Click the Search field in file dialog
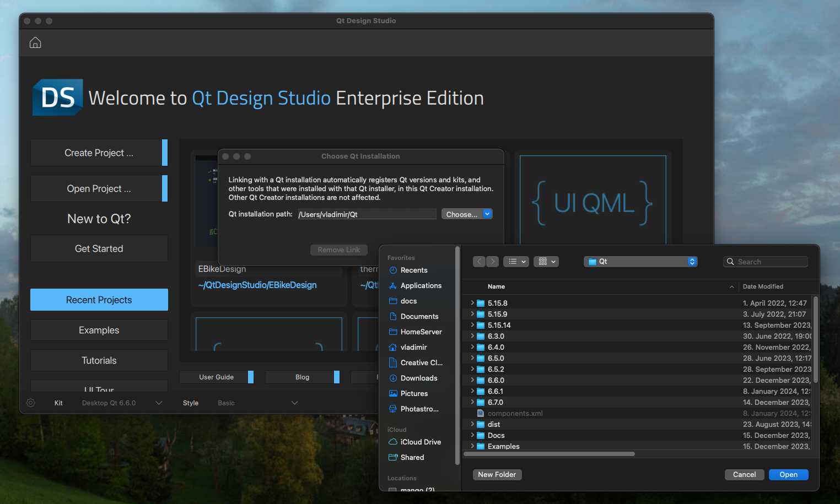This screenshot has width=840, height=504. (766, 262)
